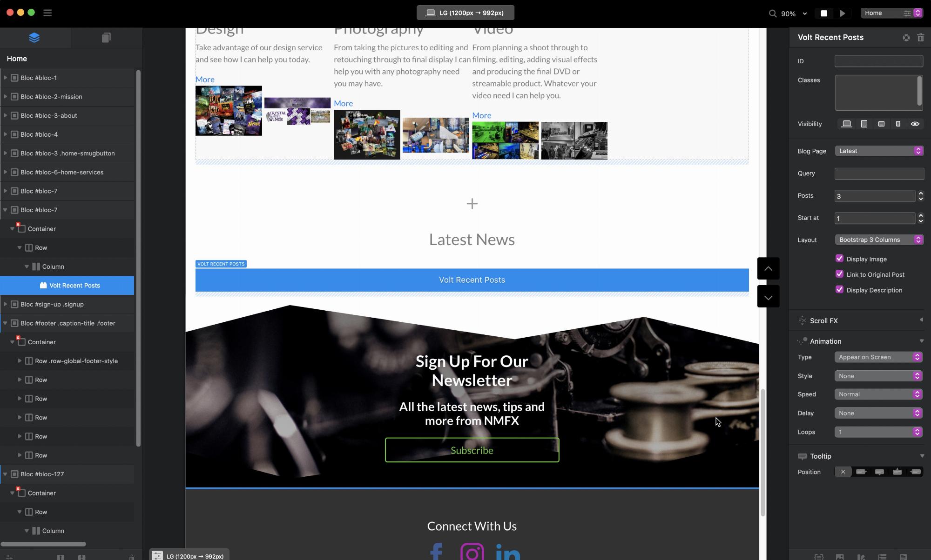Expand Bloc #bloc-127 tree item
931x560 pixels.
pyautogui.click(x=5, y=473)
